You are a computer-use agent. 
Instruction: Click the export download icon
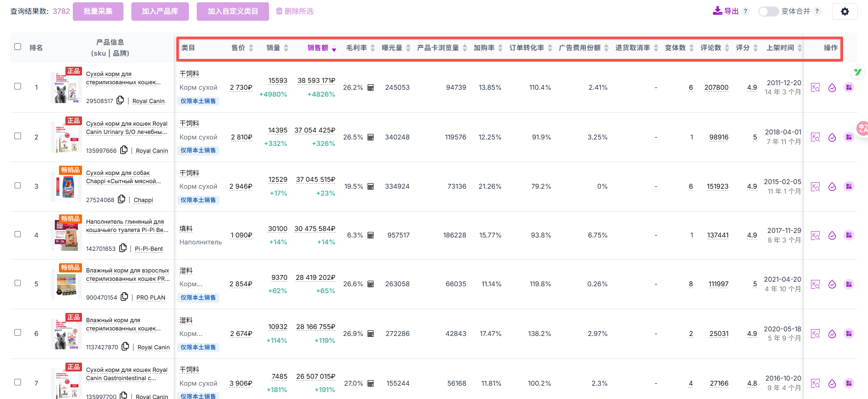tap(717, 11)
